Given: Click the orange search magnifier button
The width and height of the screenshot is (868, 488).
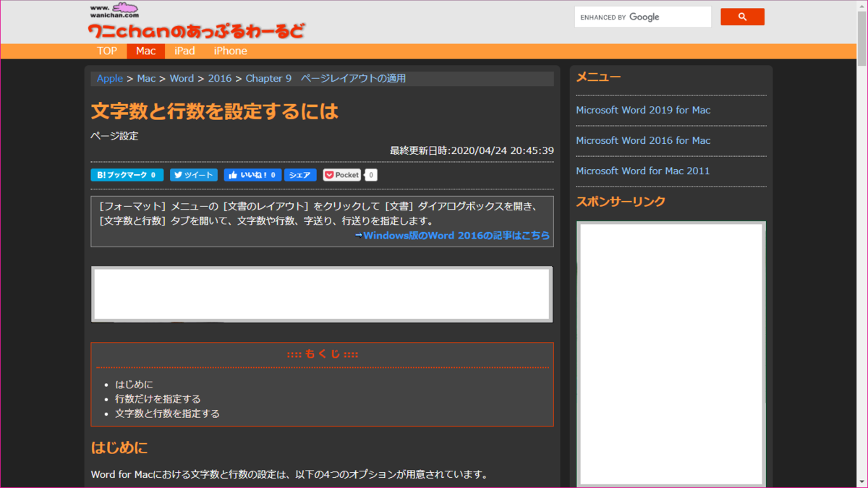Looking at the screenshot, I should click(x=742, y=17).
